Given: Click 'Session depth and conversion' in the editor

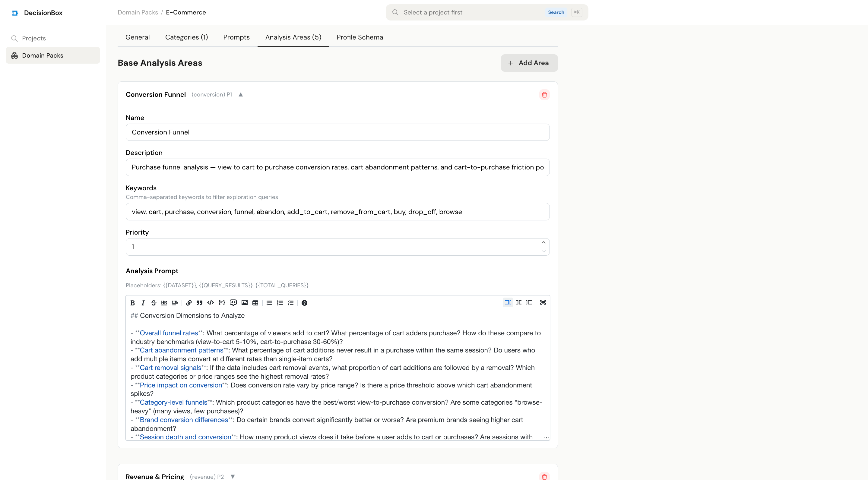Looking at the screenshot, I should 185,437.
